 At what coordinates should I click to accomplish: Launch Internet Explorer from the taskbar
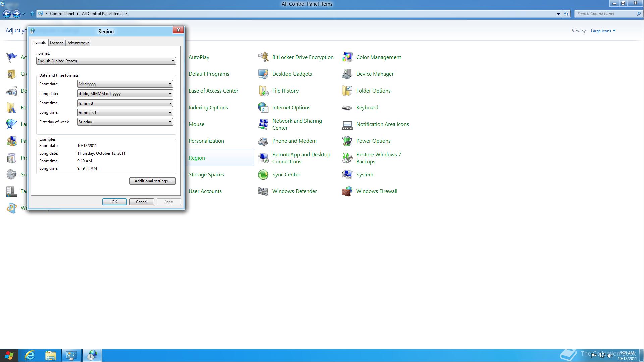click(x=30, y=355)
